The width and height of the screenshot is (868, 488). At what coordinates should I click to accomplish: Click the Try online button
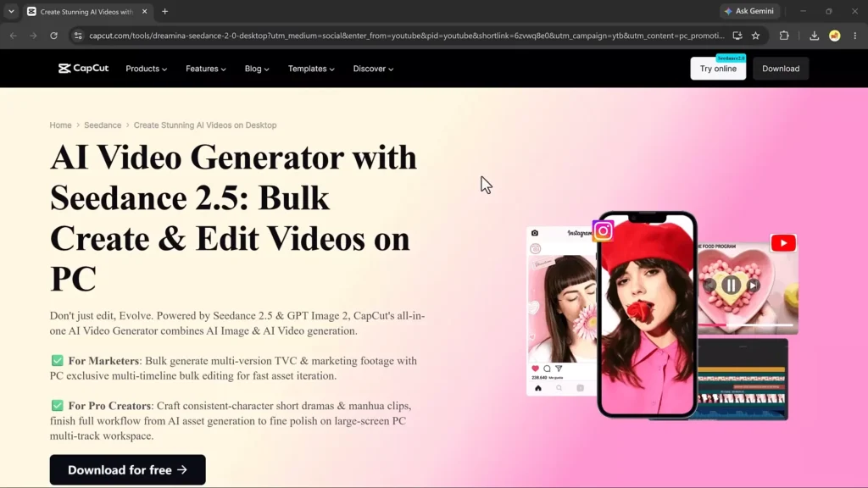click(718, 69)
